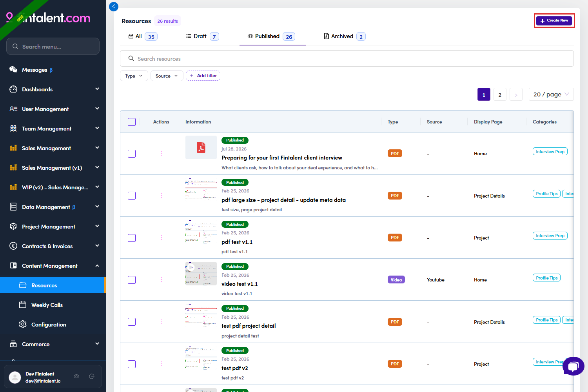Click the Dashboards gauge icon
588x392 pixels.
coord(13,89)
